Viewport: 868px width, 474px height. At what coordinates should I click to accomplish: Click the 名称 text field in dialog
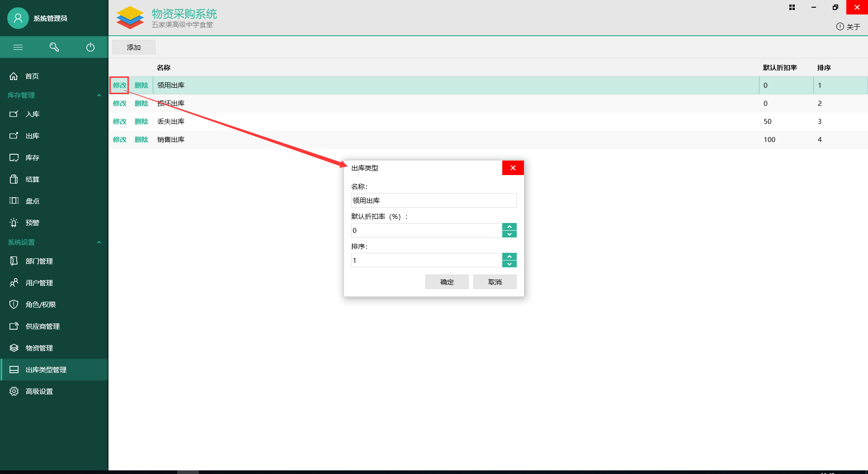[x=434, y=200]
